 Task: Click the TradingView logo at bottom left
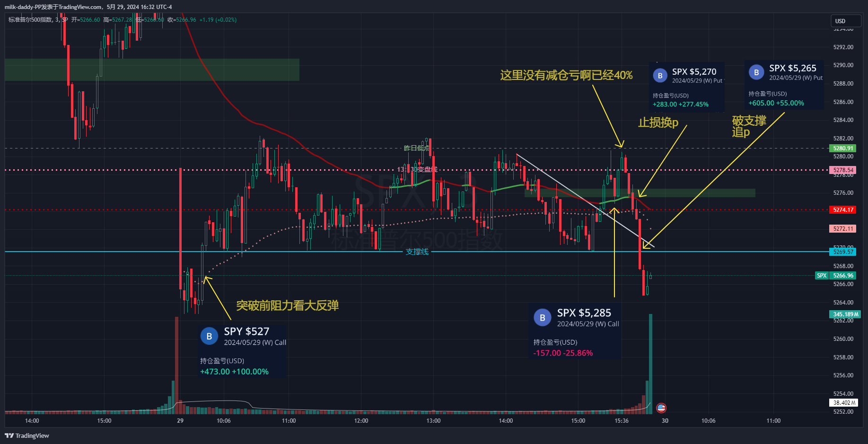pos(26,435)
